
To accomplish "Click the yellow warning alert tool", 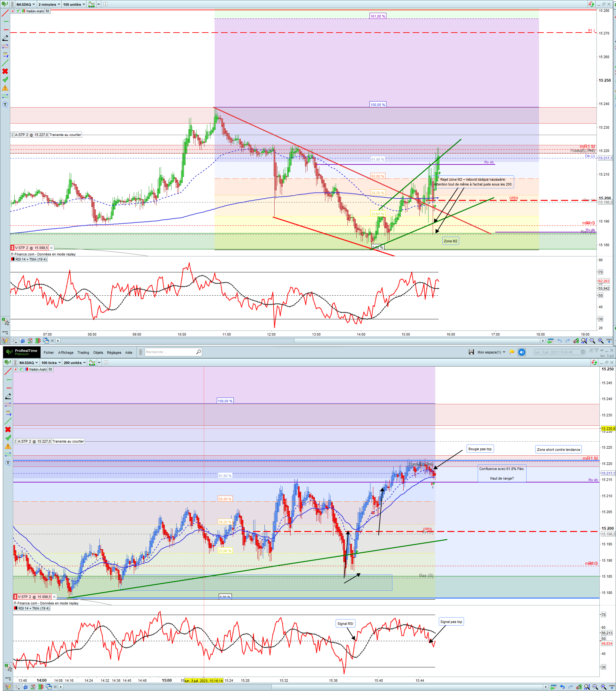I will click(x=5, y=88).
